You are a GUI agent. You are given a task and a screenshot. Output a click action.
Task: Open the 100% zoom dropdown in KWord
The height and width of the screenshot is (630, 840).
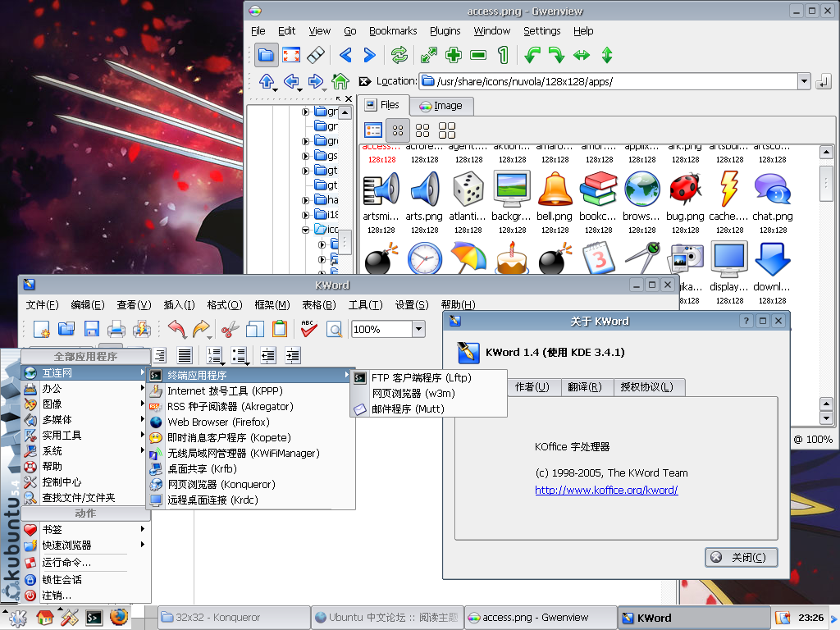tap(419, 329)
